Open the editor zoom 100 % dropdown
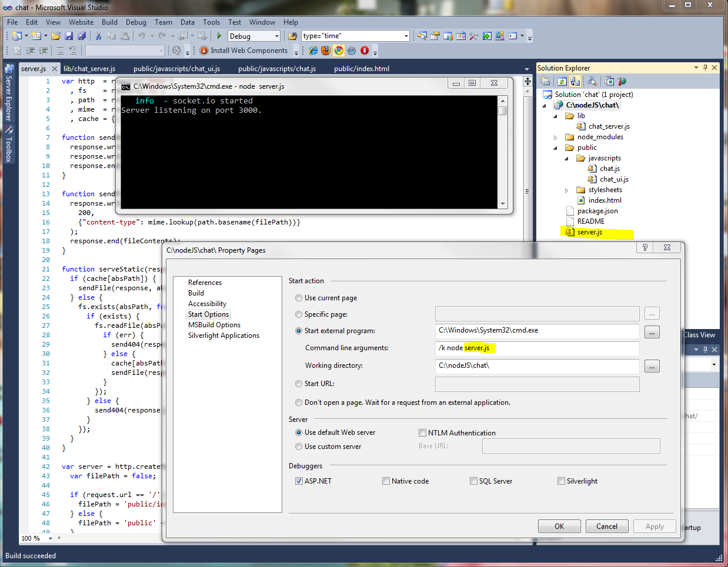This screenshot has height=567, width=728. coord(51,538)
